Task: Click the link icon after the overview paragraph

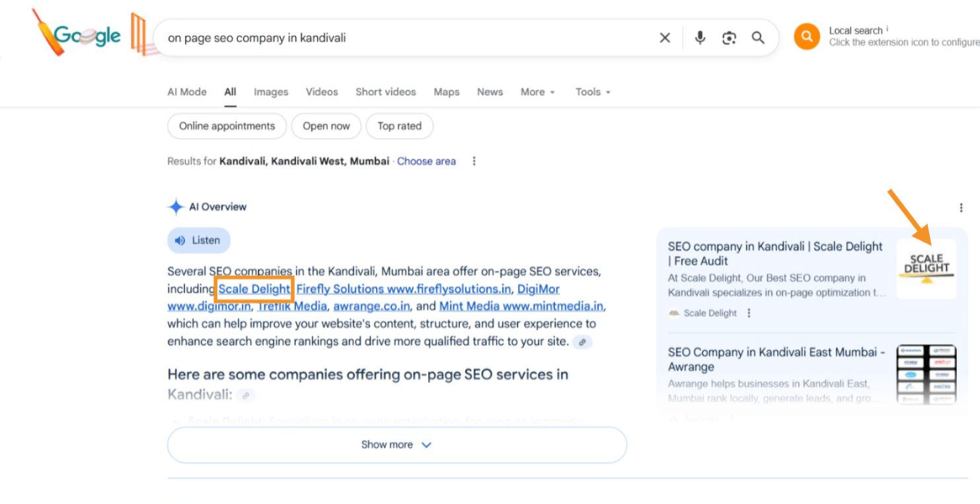Action: (x=582, y=342)
